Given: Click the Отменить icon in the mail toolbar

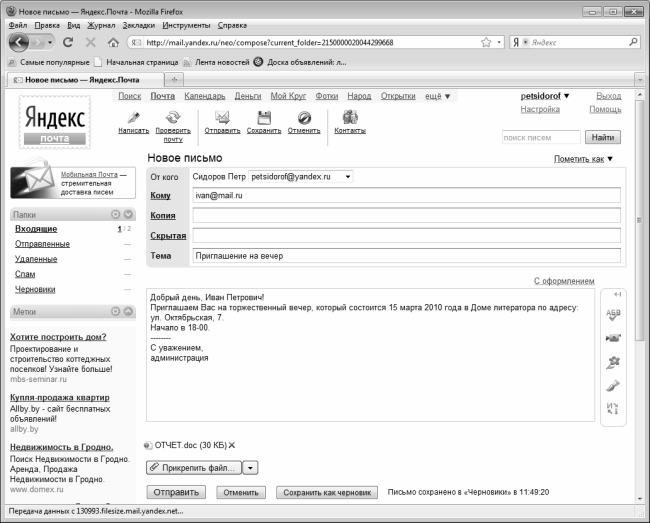Looking at the screenshot, I should click(304, 117).
